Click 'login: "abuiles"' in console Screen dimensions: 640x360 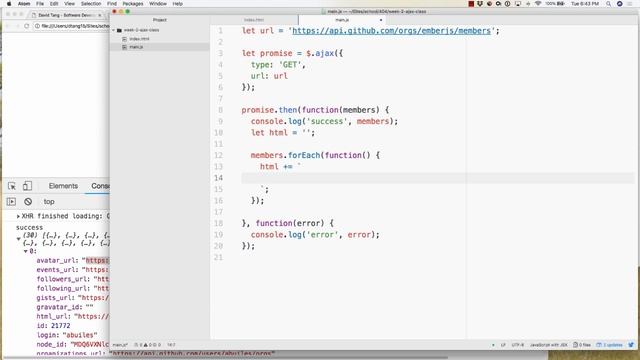pos(67,335)
